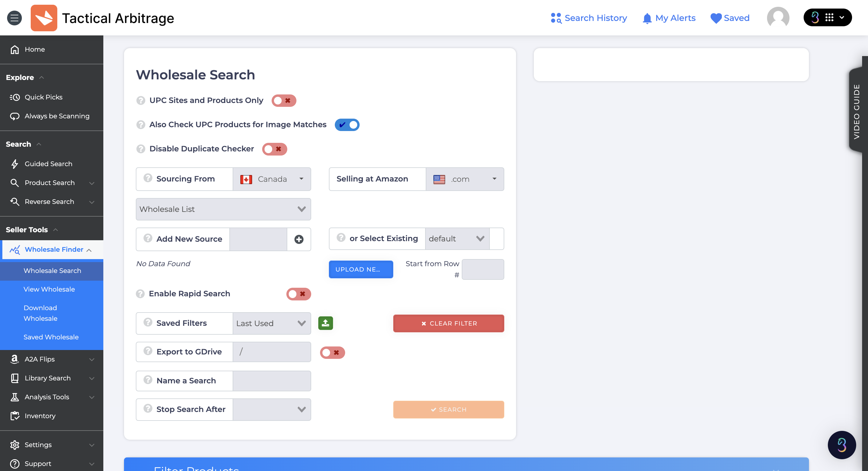Viewport: 868px width, 471px height.
Task: Click the green save filter upload icon
Action: (325, 323)
